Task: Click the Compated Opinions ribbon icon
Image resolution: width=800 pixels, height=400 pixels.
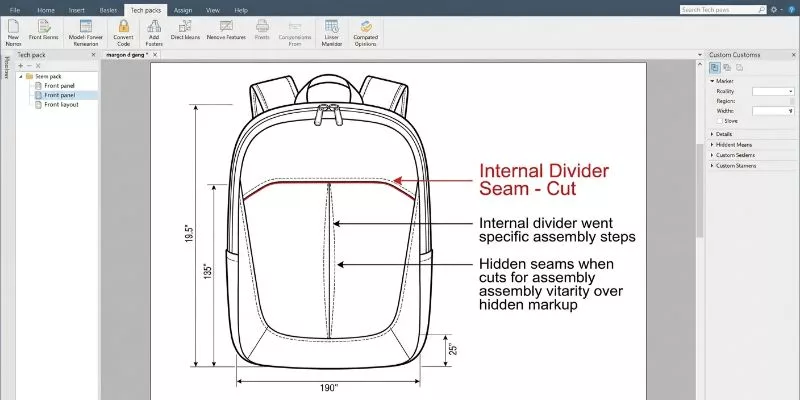Action: [x=366, y=26]
